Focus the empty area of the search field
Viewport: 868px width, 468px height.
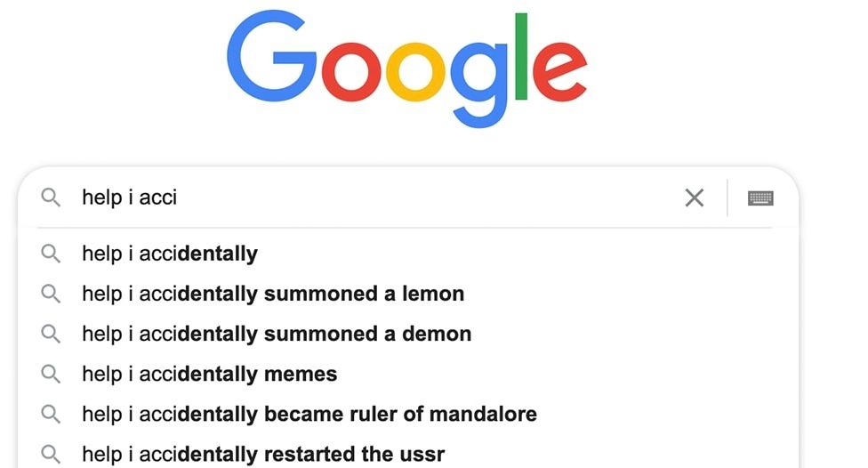click(x=427, y=198)
